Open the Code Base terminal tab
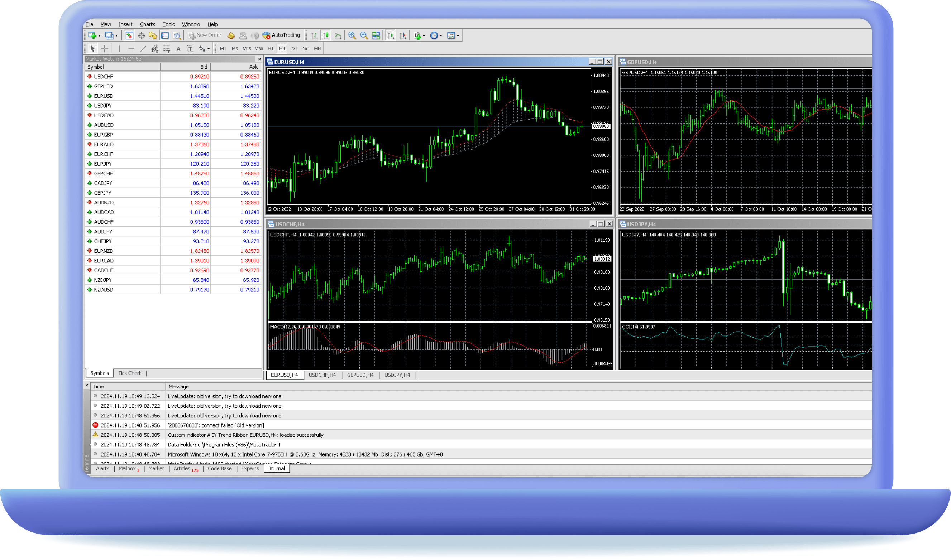Screen dimensions: 951x560 coord(219,468)
